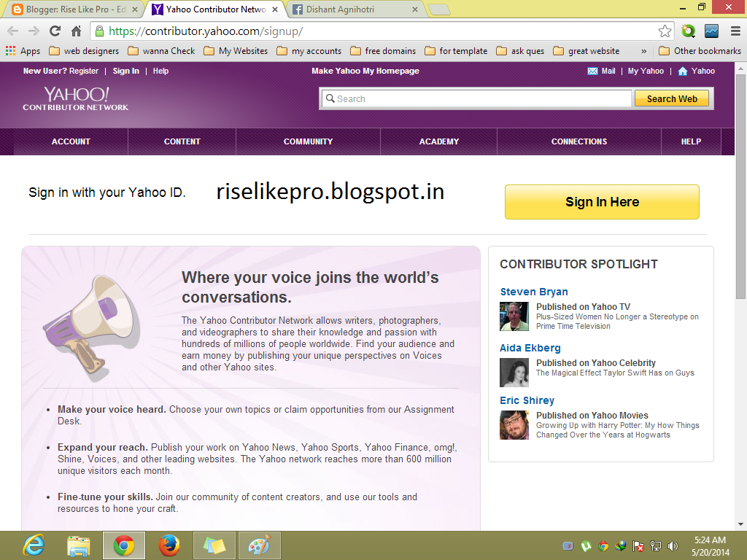The image size is (747, 560).
Task: Expand bookmarks overflow chevron
Action: pyautogui.click(x=643, y=52)
